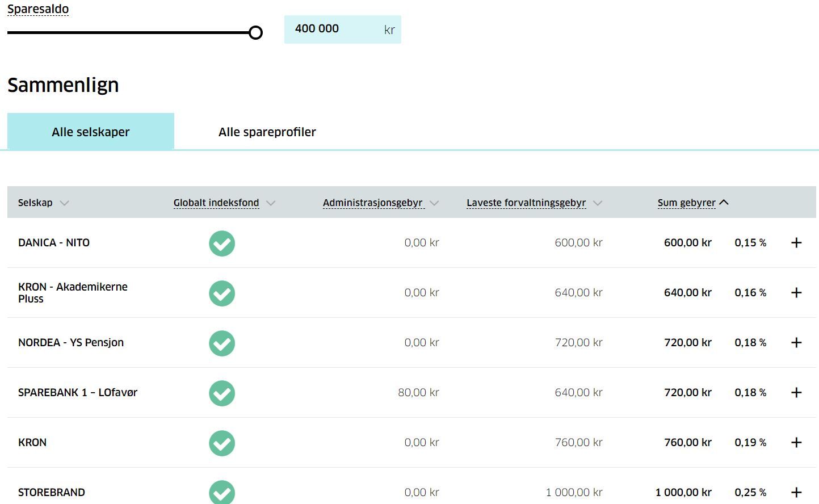This screenshot has width=819, height=504.
Task: Sort by Laveste forvaltningsgebyr chevron
Action: pos(598,203)
